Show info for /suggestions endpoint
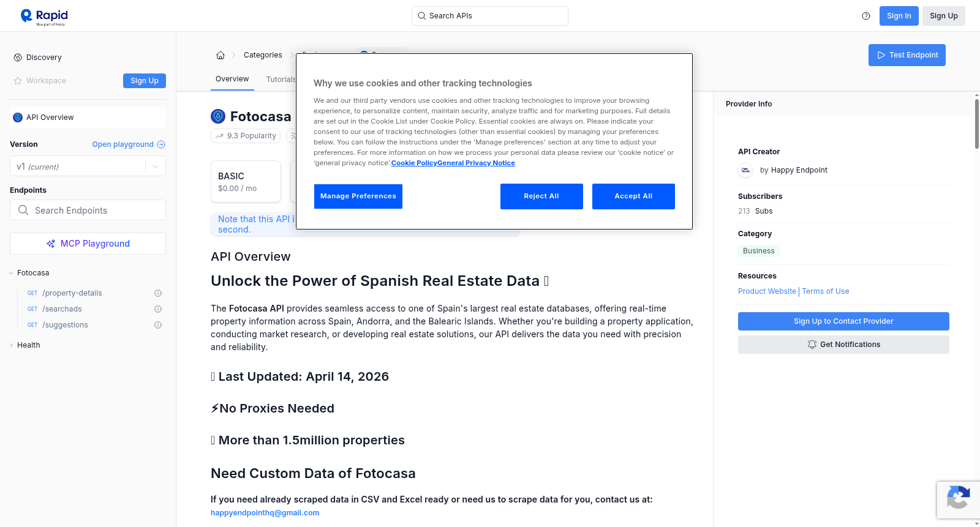This screenshot has width=980, height=527. pos(158,325)
